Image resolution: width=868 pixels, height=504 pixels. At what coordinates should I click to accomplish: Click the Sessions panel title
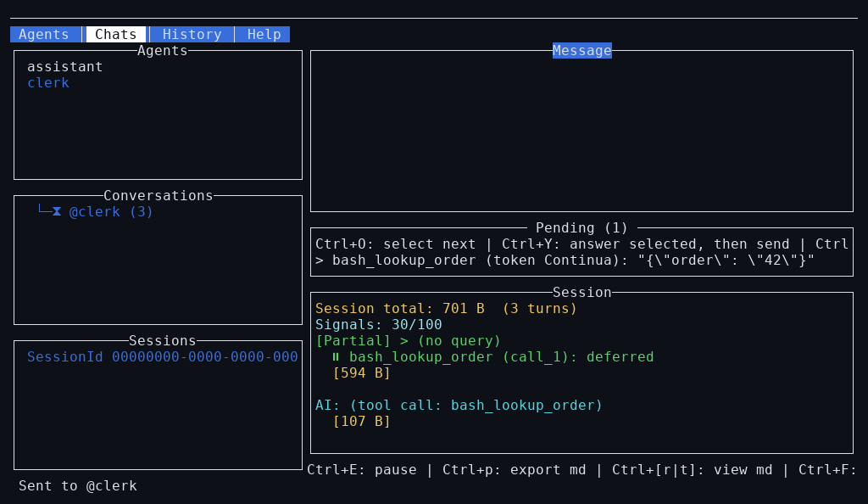162,340
